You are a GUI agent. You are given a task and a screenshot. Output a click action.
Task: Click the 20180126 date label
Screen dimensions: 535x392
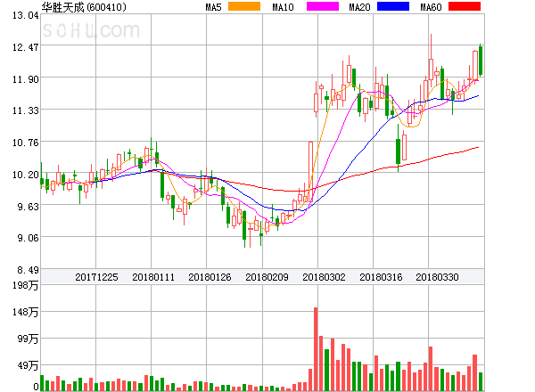(x=210, y=277)
